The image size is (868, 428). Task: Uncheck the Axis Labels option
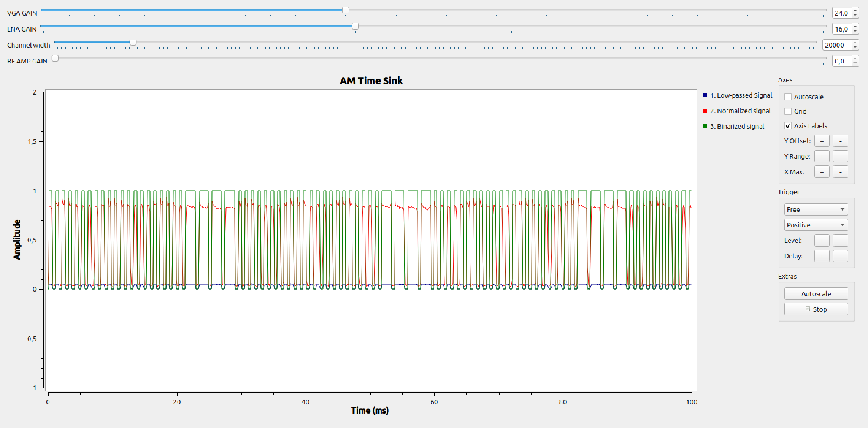click(789, 126)
